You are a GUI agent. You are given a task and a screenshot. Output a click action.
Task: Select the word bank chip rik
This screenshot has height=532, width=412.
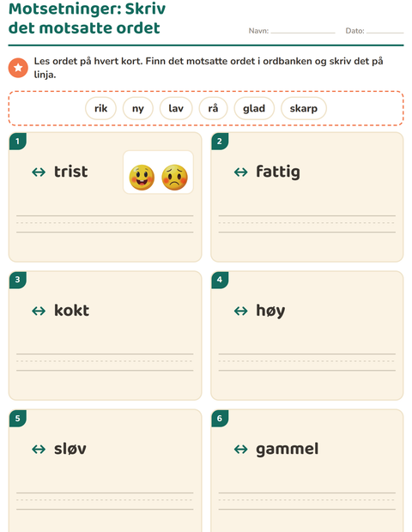click(100, 108)
